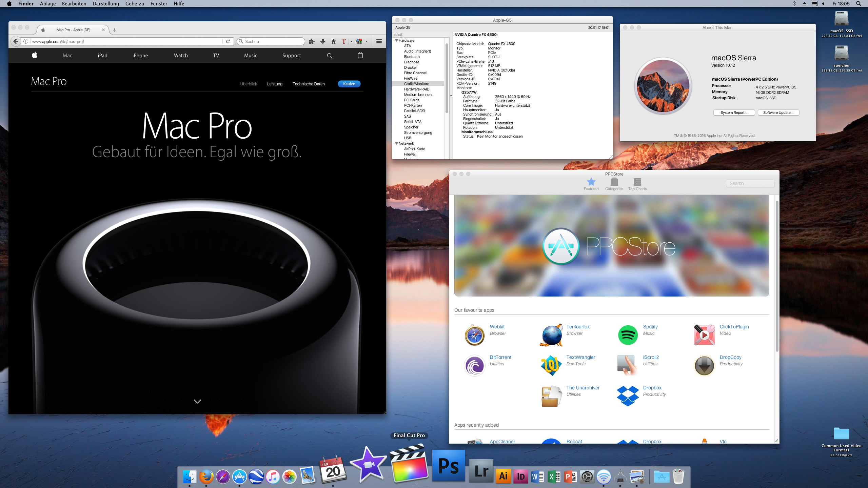Viewport: 868px width, 488px height.
Task: Open App Store icon in the Dock
Action: coord(239,477)
